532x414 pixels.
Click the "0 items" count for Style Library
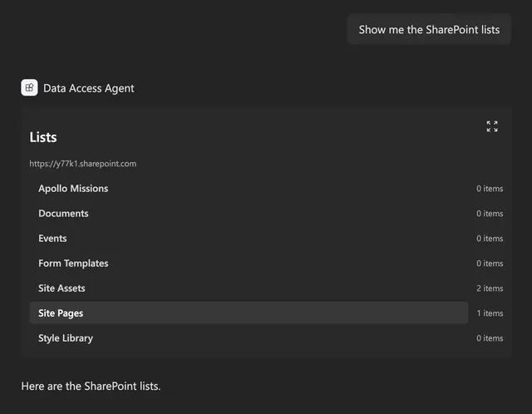tap(490, 338)
